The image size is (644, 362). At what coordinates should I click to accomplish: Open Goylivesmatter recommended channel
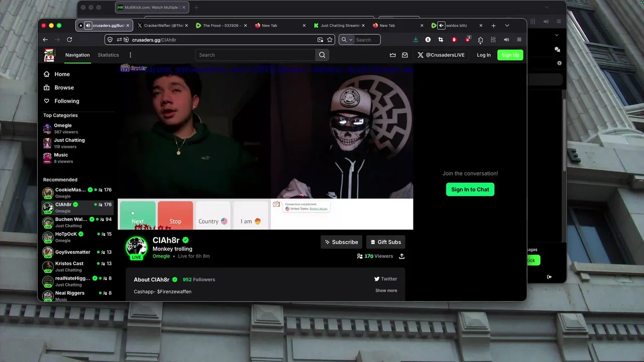(77, 252)
